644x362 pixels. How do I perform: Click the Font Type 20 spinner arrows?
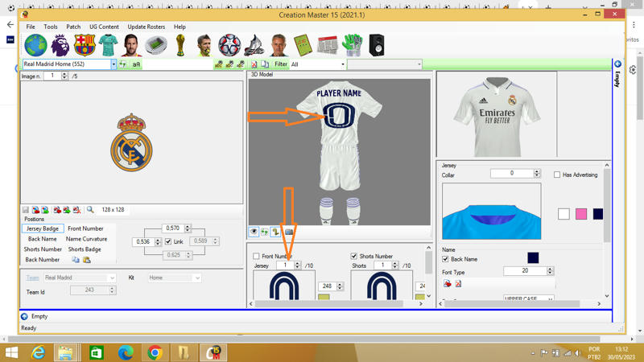click(551, 271)
